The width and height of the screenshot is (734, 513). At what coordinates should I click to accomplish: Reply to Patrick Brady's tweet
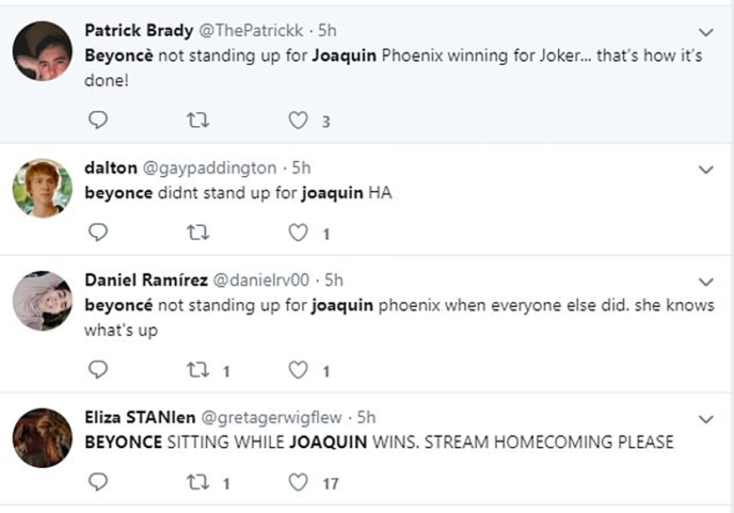point(98,120)
